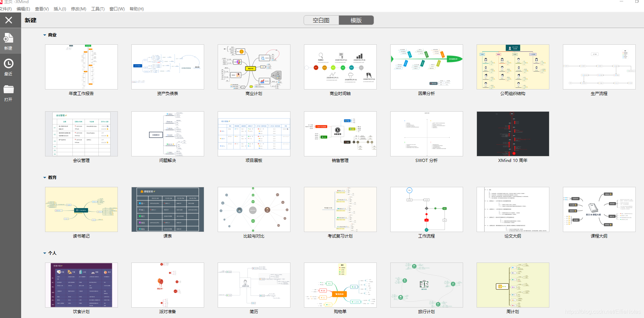Click the 项目展板 label text
The height and width of the screenshot is (318, 644).
click(x=254, y=161)
